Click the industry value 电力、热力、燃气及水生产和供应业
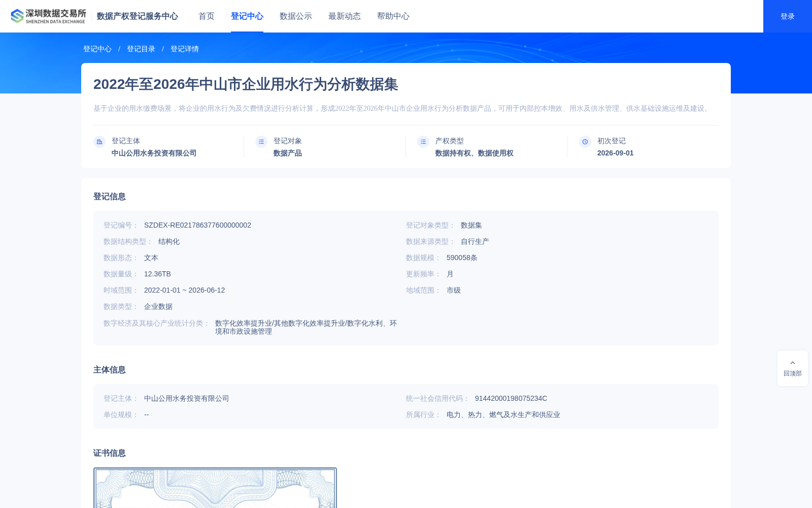812x508 pixels. (503, 415)
